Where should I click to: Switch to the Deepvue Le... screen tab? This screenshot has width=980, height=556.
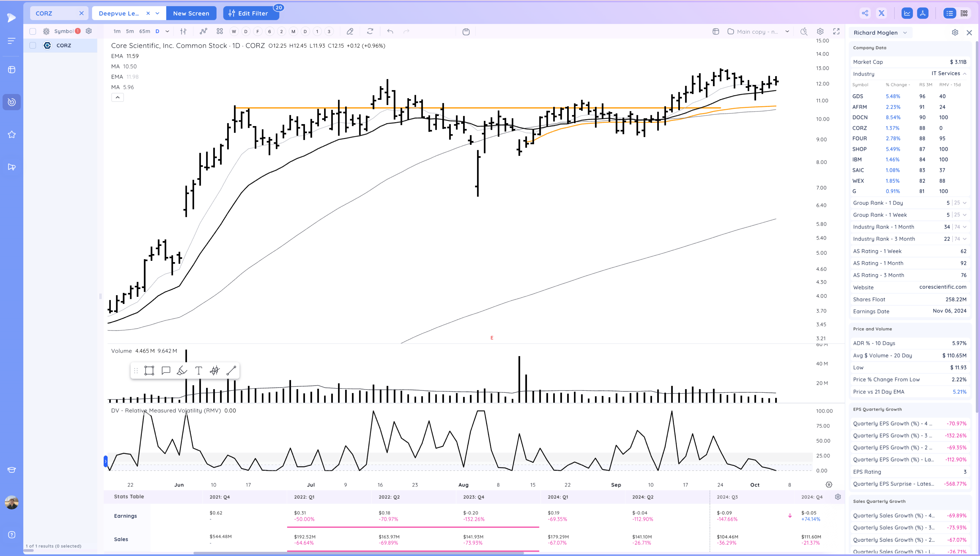120,12
